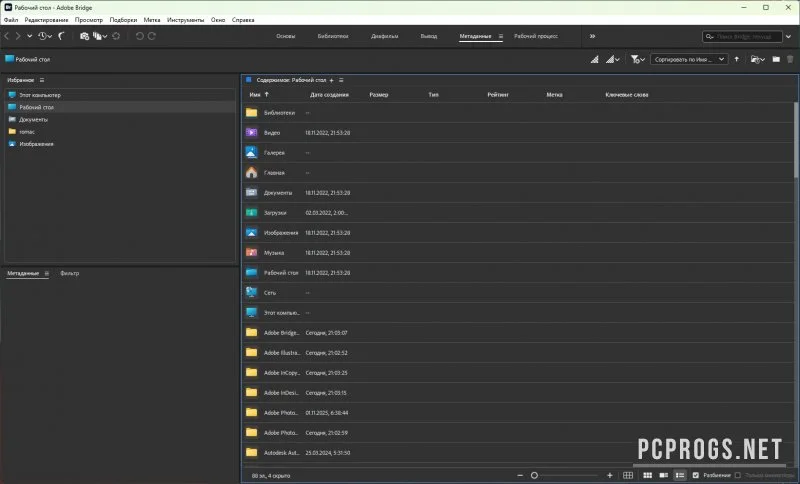Increase thumbnail size plus button
This screenshot has height=484, width=800.
[609, 475]
